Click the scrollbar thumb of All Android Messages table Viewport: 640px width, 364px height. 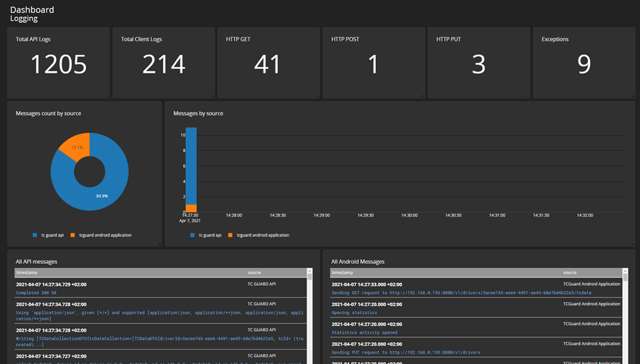click(626, 278)
